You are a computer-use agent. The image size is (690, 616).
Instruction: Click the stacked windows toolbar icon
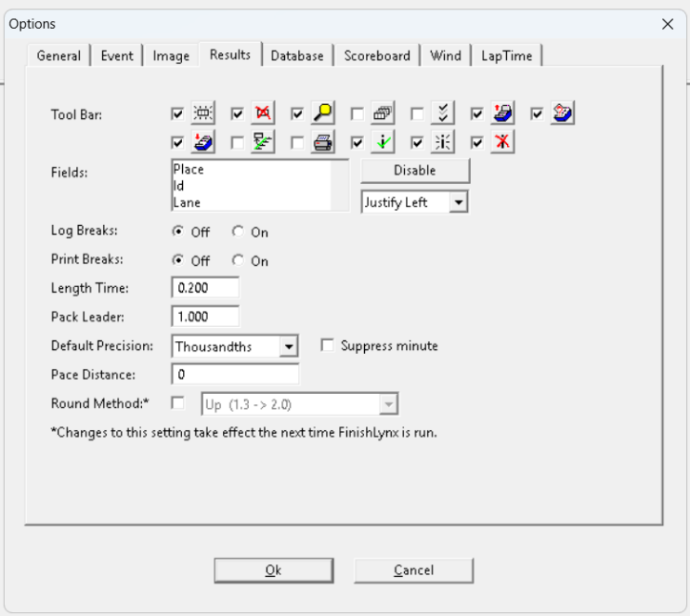pos(382,113)
